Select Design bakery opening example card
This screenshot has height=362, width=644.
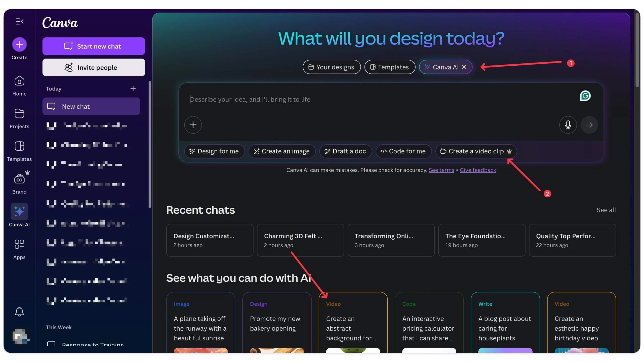tap(277, 323)
